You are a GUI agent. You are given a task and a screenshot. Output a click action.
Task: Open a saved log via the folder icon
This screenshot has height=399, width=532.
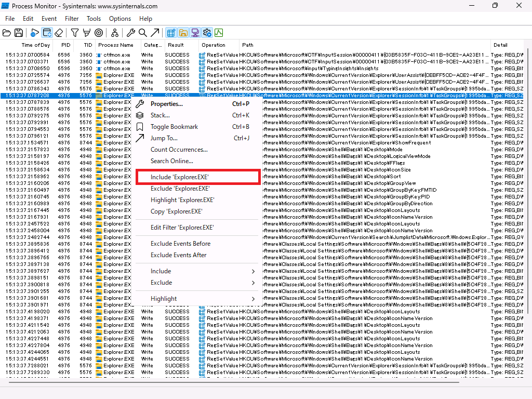click(7, 32)
